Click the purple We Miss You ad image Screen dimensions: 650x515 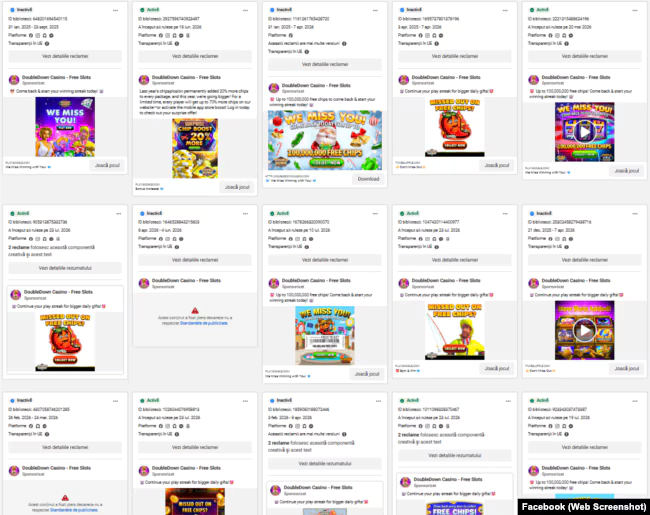(x=65, y=127)
